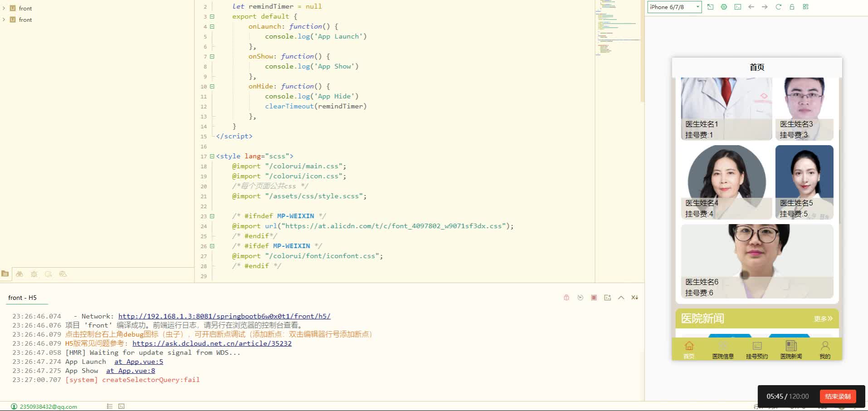Image resolution: width=868 pixels, height=411 pixels.
Task: Collapse the console panel with up chevron
Action: (x=621, y=298)
